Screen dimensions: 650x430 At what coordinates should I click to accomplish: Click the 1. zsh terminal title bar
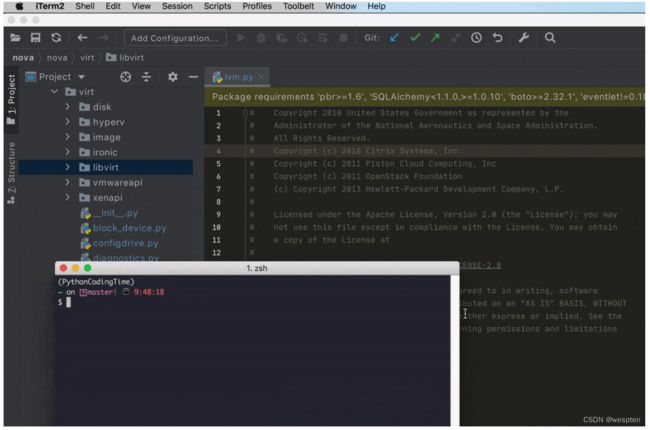[257, 268]
